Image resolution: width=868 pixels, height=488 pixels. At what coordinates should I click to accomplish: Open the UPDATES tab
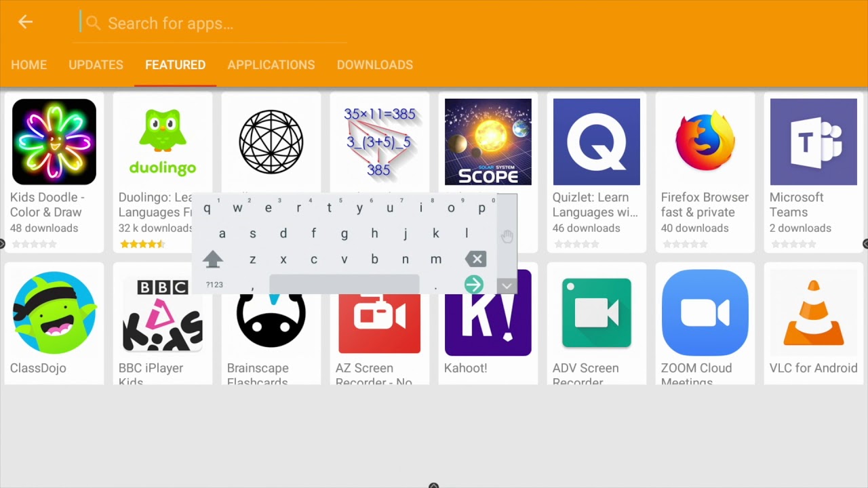point(96,65)
